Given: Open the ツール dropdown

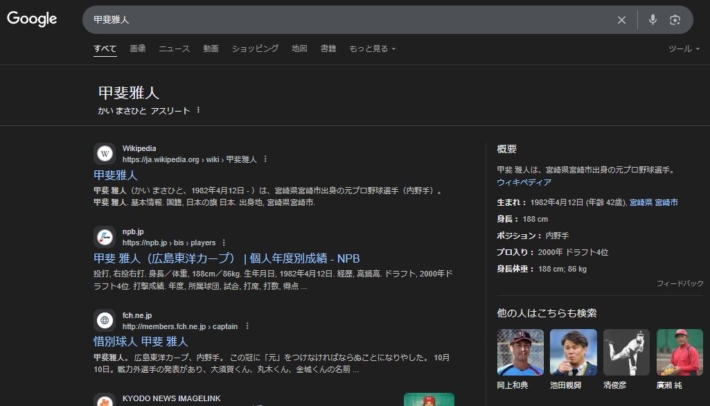Looking at the screenshot, I should coord(684,48).
